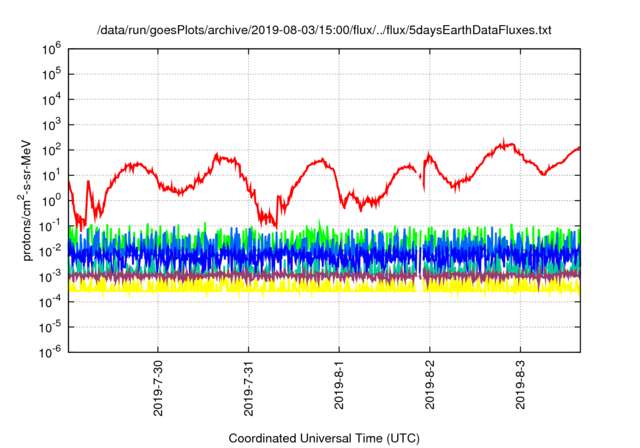The image size is (640, 448).
Task: Click the '2019-8-1' date tick label
Action: pos(339,384)
